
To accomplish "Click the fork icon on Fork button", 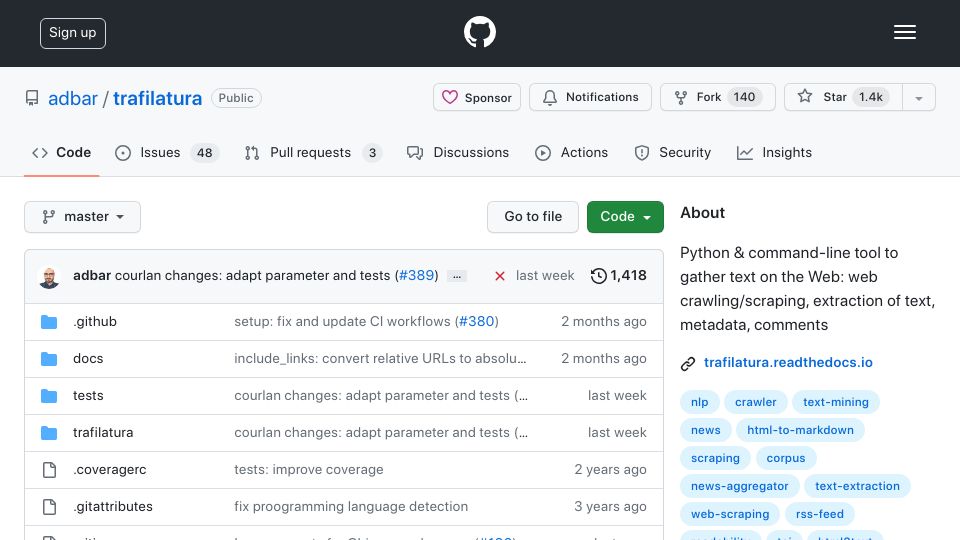I will 681,97.
